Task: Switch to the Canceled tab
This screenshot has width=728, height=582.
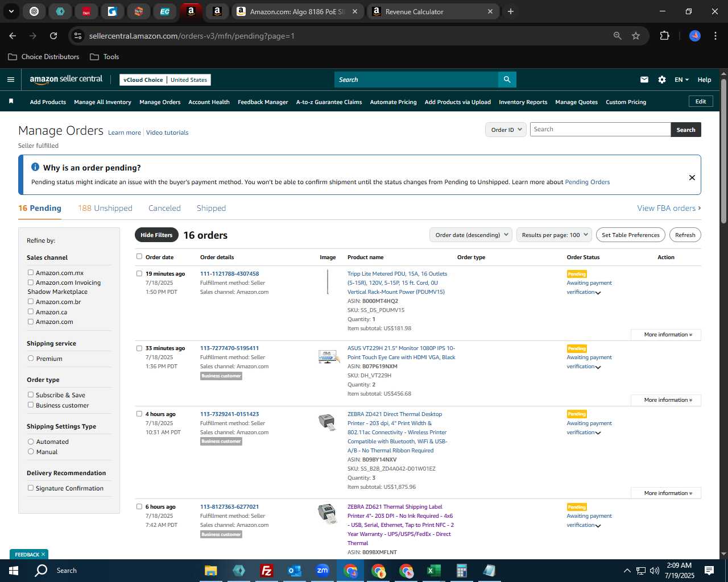Action: [x=164, y=208]
